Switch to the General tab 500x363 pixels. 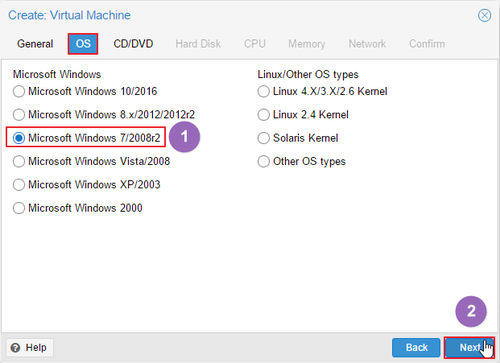point(35,44)
